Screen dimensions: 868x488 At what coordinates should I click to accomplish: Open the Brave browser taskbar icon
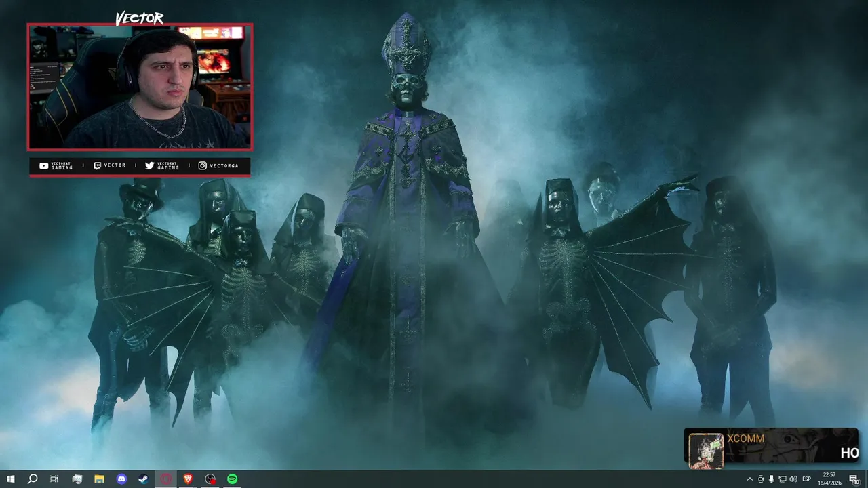[x=188, y=479]
